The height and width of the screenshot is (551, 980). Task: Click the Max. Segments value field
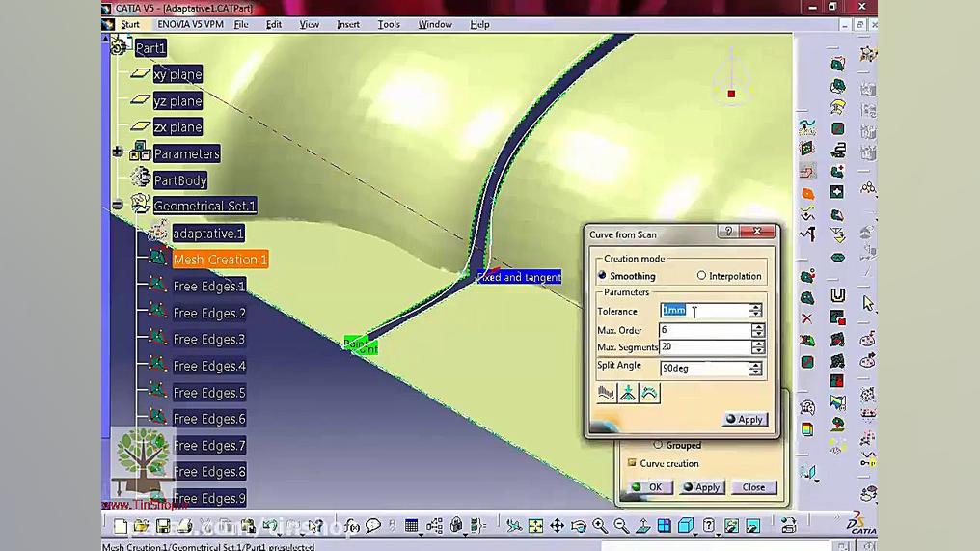pyautogui.click(x=705, y=346)
